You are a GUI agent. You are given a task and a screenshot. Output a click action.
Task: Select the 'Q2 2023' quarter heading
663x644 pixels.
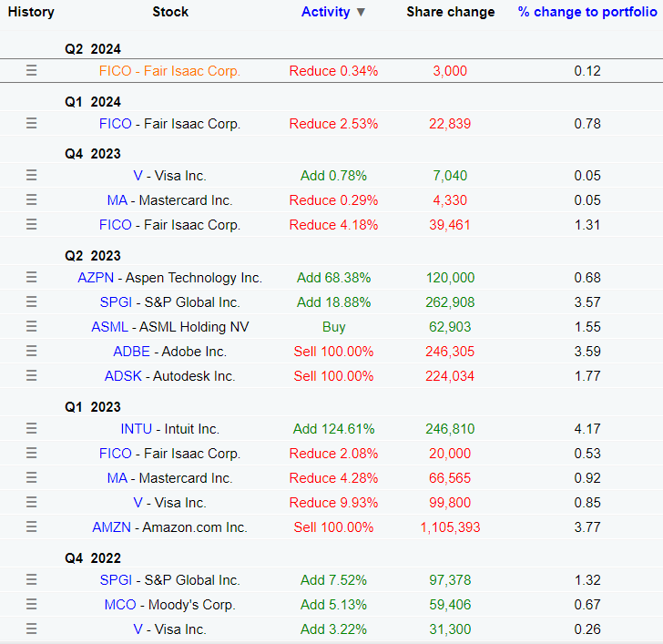(x=93, y=255)
